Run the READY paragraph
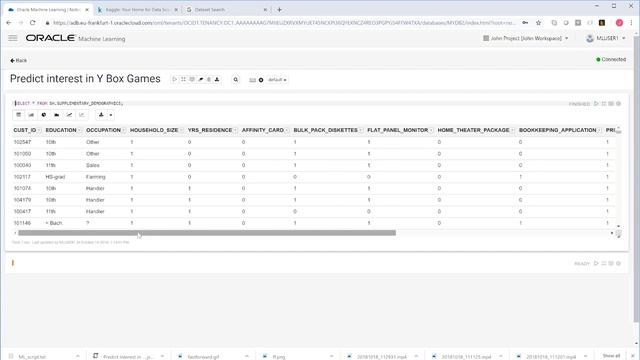The height and width of the screenshot is (360, 640). pyautogui.click(x=596, y=263)
